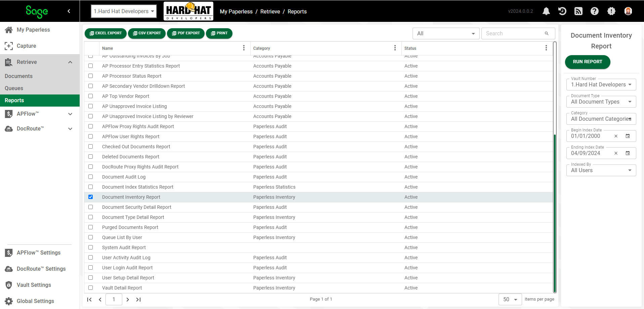Open the user profile avatar
Image resolution: width=644 pixels, height=309 pixels.
[x=628, y=11]
